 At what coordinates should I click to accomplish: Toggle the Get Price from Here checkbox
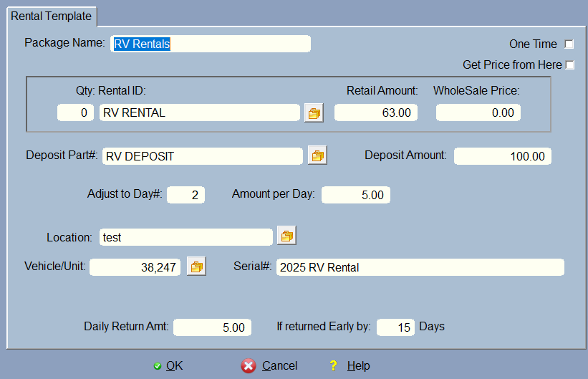point(569,65)
